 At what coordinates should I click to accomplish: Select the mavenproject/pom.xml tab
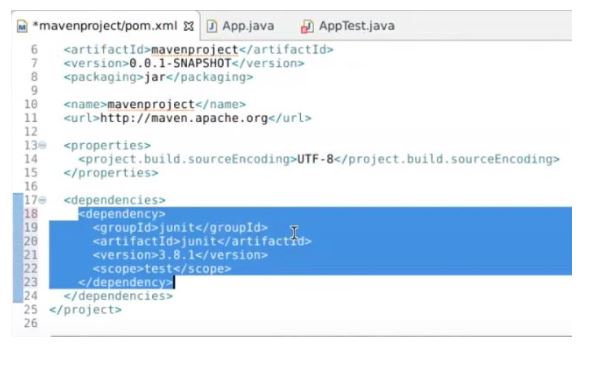(105, 26)
